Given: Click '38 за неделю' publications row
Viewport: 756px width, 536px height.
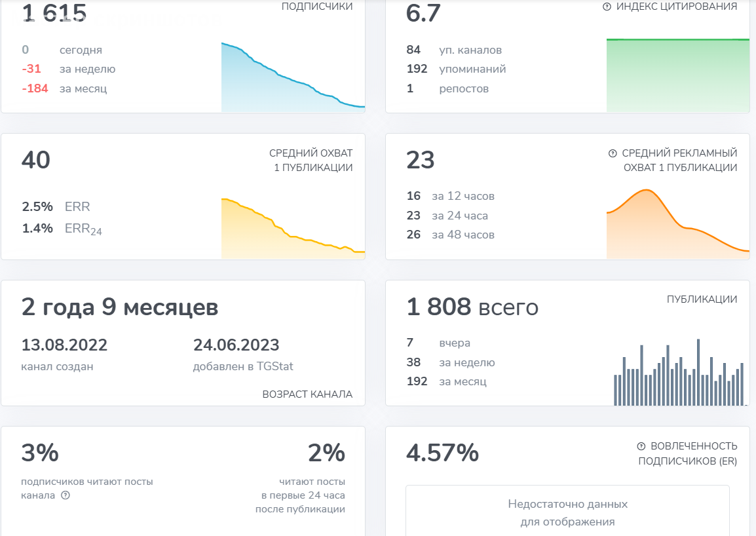Looking at the screenshot, I should click(x=450, y=362).
